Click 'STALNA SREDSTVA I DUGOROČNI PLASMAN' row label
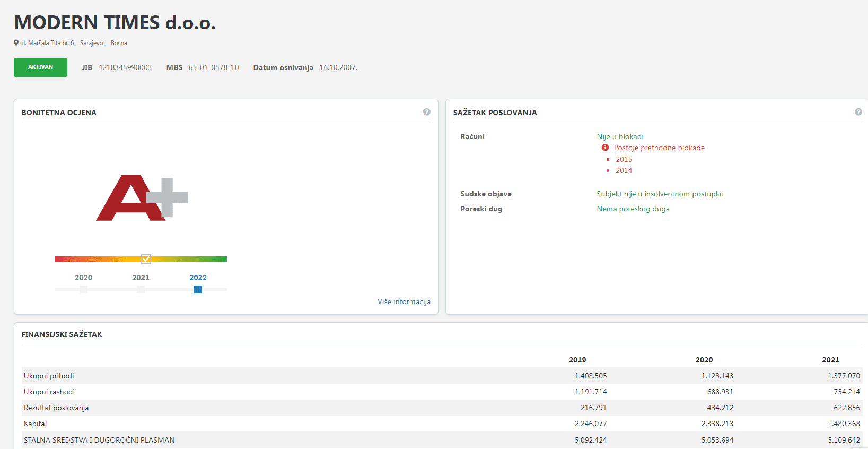The image size is (868, 449). [99, 440]
